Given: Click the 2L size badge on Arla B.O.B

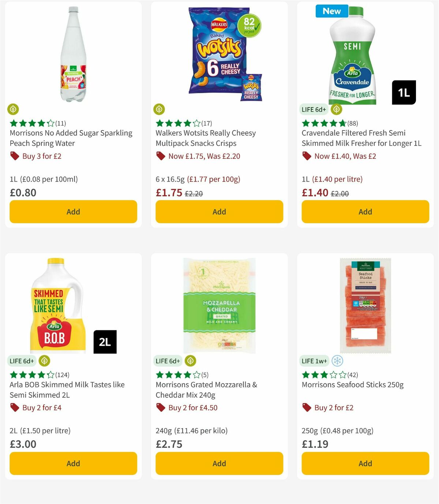Looking at the screenshot, I should pyautogui.click(x=105, y=342).
